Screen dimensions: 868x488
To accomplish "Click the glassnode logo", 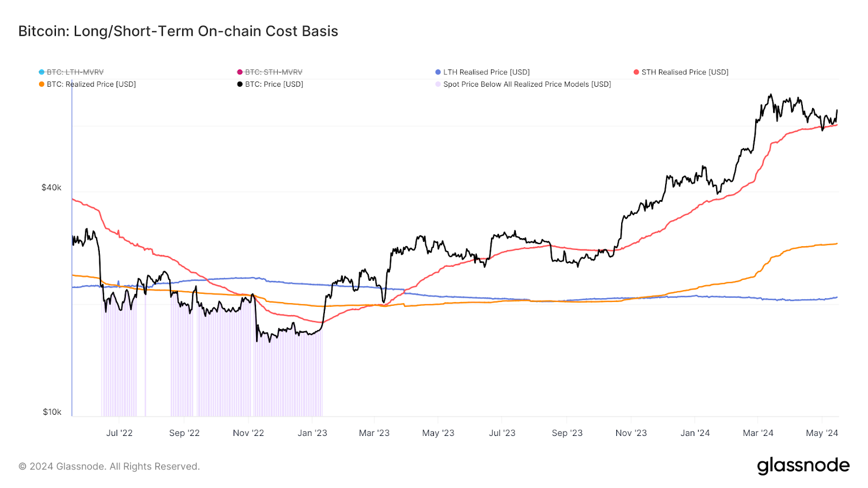I will (x=803, y=466).
